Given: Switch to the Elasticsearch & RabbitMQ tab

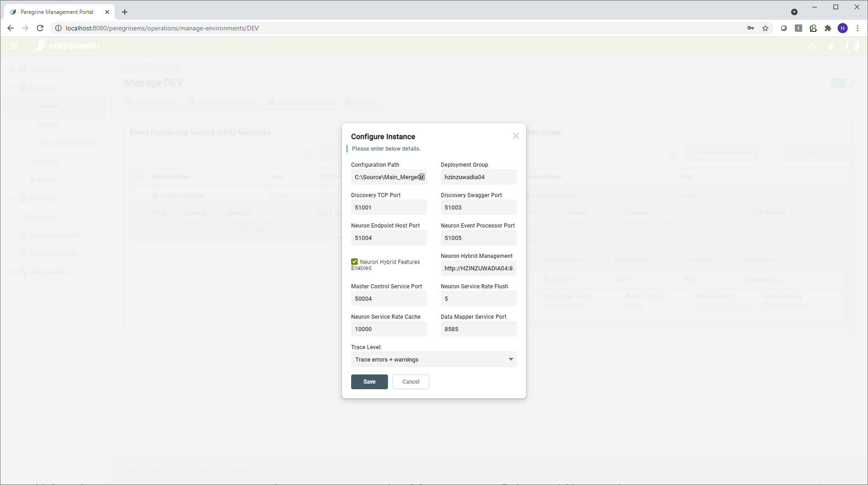Looking at the screenshot, I should pos(224,102).
